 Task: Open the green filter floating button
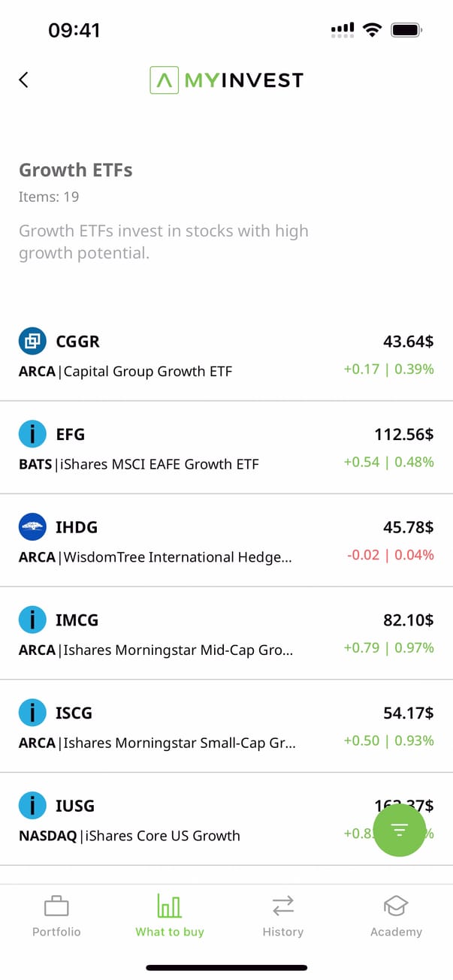[x=399, y=829]
